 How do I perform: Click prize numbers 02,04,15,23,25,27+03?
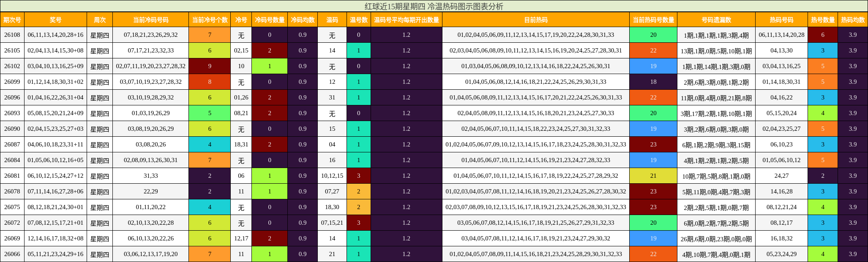56,129
